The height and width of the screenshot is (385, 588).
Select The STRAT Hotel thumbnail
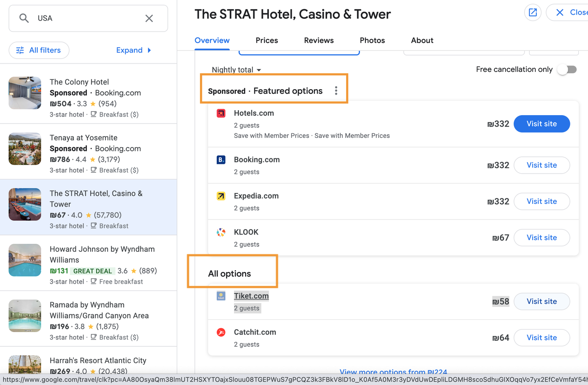pyautogui.click(x=25, y=204)
